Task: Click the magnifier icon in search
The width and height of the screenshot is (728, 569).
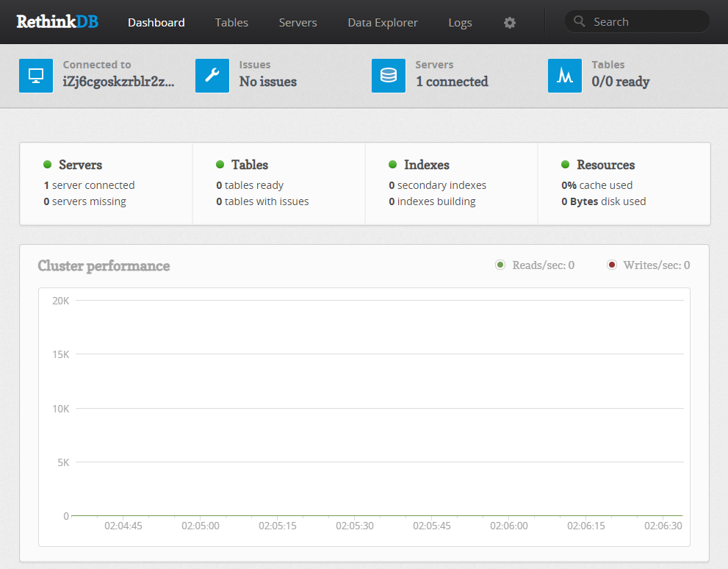Action: (x=580, y=22)
